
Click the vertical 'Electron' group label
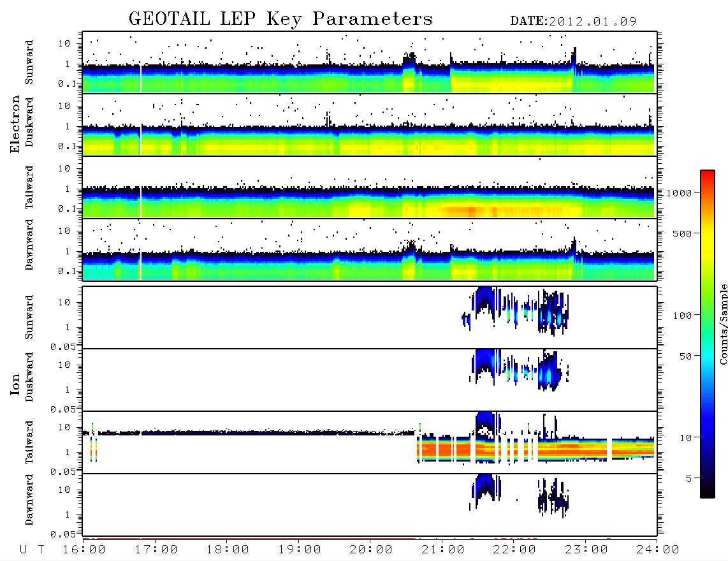pos(15,124)
